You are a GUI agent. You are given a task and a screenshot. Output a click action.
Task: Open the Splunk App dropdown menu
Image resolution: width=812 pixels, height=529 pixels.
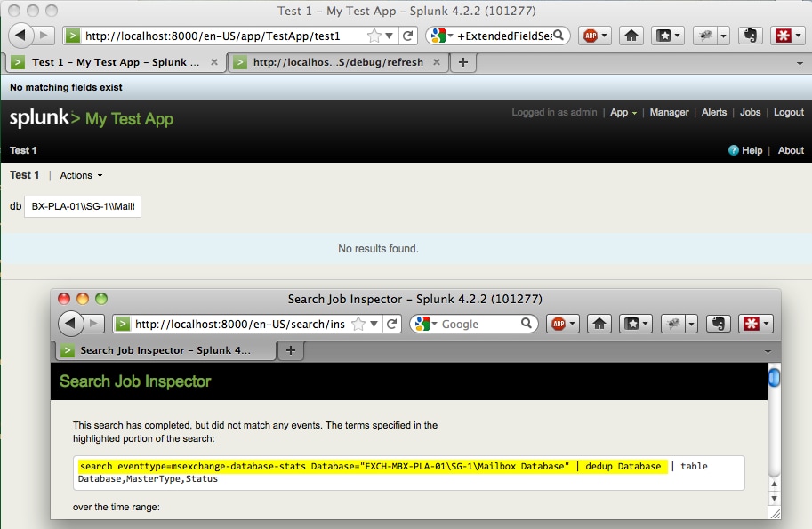click(623, 112)
